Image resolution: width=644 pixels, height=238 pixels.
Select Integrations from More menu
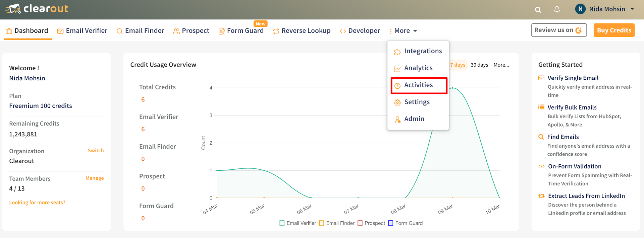point(418,51)
